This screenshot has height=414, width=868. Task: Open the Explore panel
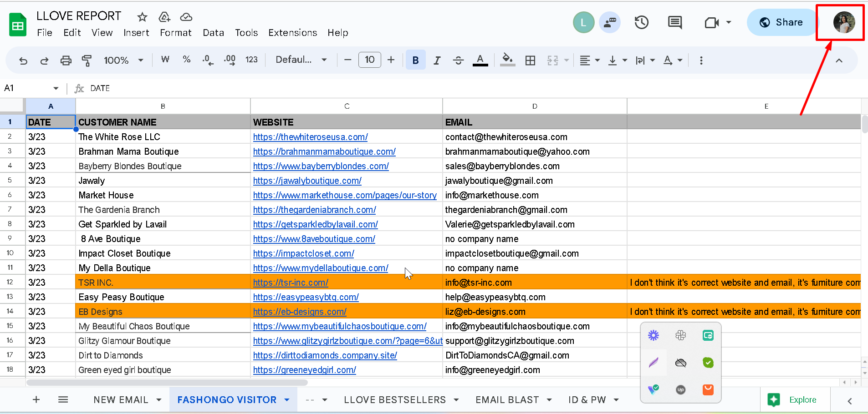792,400
